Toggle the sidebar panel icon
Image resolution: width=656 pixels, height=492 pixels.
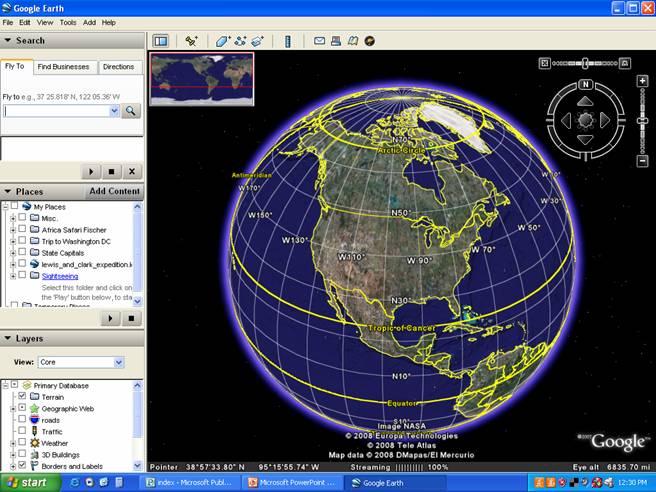160,41
